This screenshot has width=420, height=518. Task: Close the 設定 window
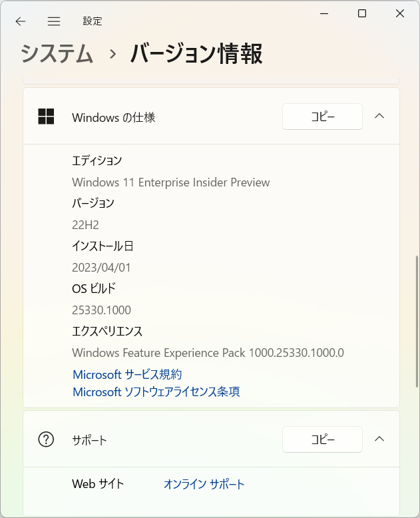pos(400,13)
